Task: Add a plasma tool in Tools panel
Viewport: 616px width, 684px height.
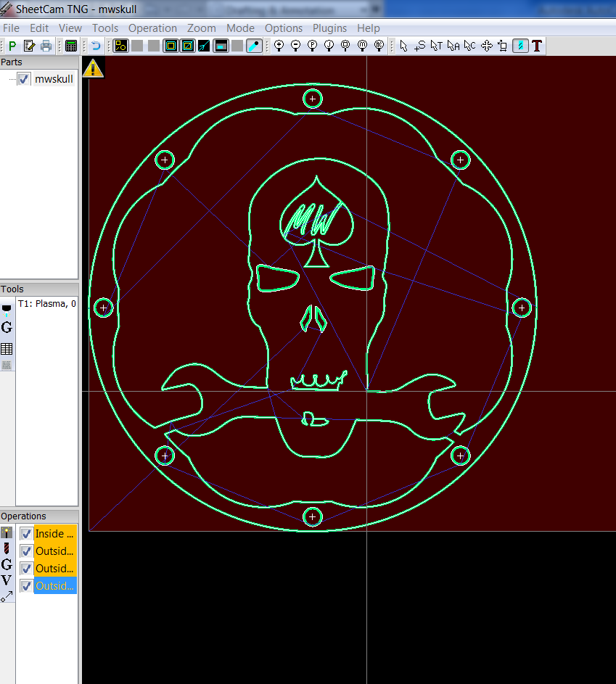Action: click(7, 310)
